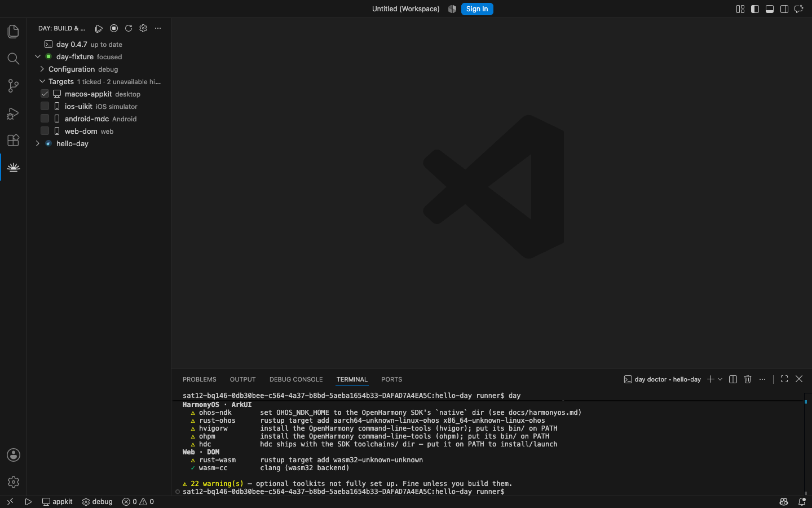Screen dimensions: 812x508
Task: Split the terminal
Action: (733, 379)
